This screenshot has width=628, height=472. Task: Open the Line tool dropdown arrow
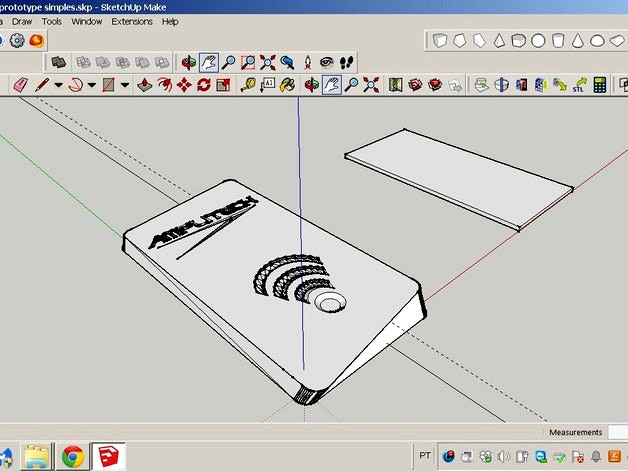pos(58,85)
